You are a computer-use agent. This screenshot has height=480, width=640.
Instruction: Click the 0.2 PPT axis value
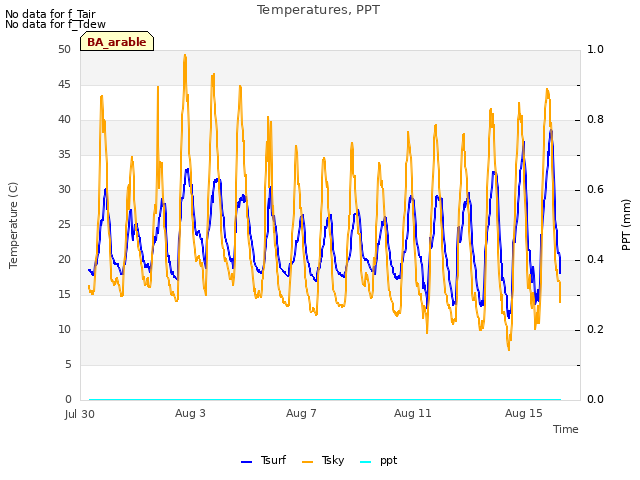595,329
